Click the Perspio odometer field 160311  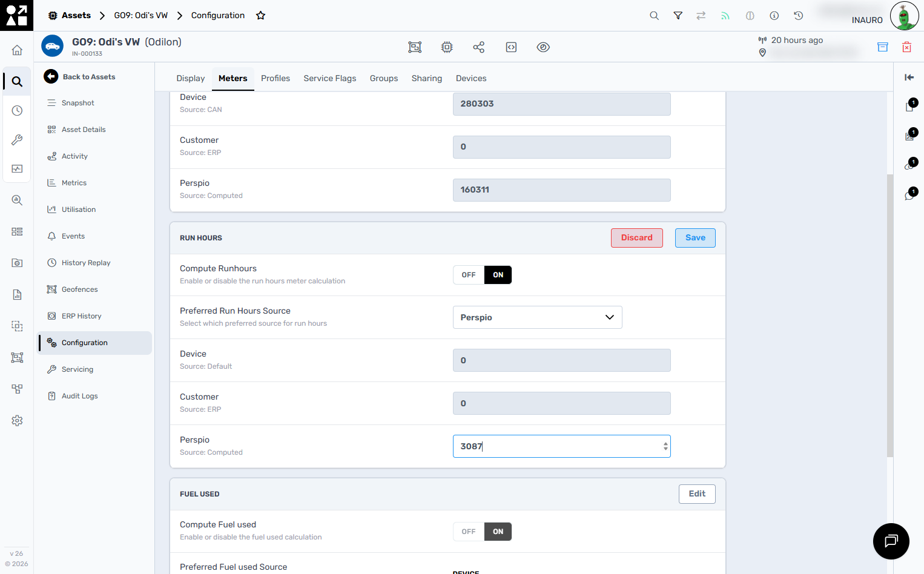pos(562,190)
